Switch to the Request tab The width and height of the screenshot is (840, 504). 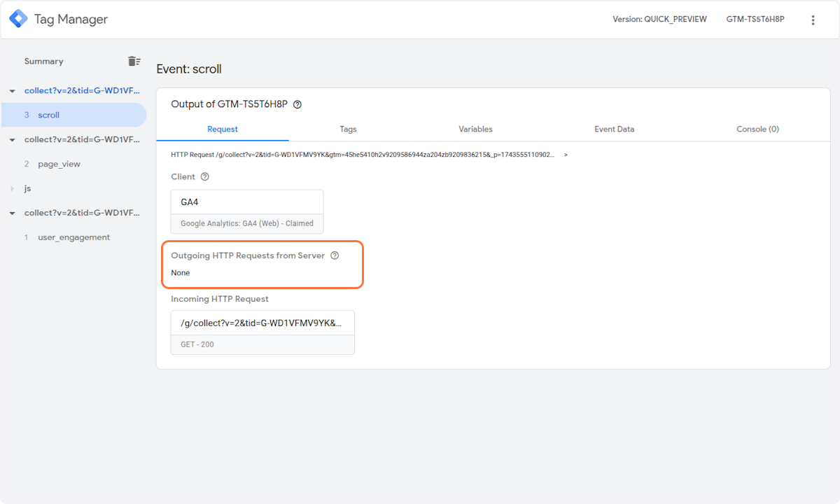pyautogui.click(x=223, y=129)
